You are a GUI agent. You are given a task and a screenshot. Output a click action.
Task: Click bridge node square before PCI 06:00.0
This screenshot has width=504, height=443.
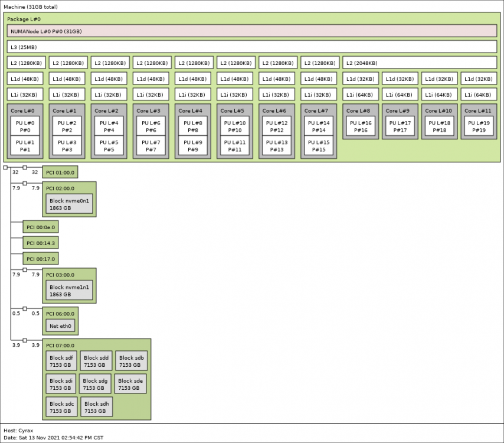25,308
